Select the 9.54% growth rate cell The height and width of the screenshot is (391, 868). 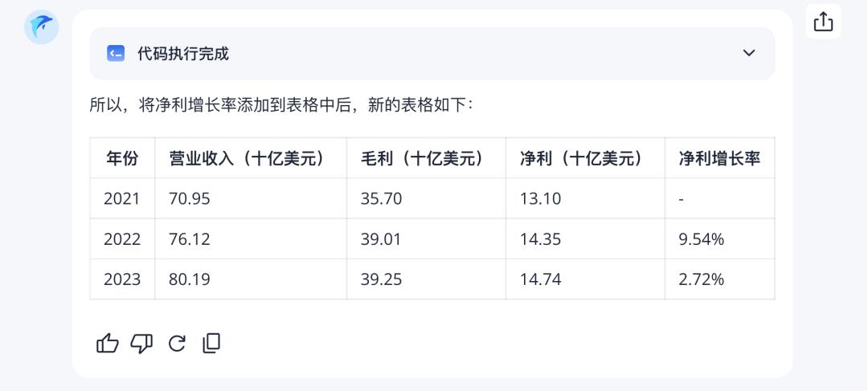click(x=702, y=239)
